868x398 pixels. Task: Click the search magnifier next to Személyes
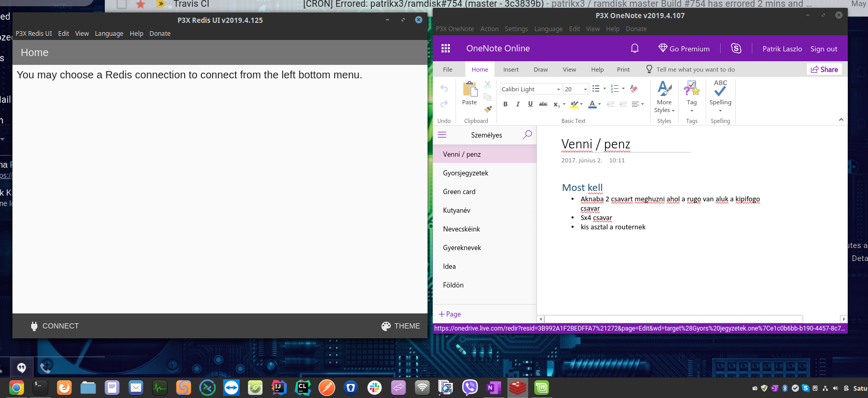[x=528, y=135]
